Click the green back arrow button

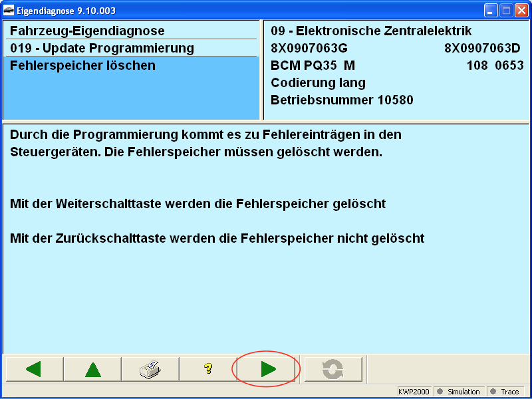[x=35, y=369]
